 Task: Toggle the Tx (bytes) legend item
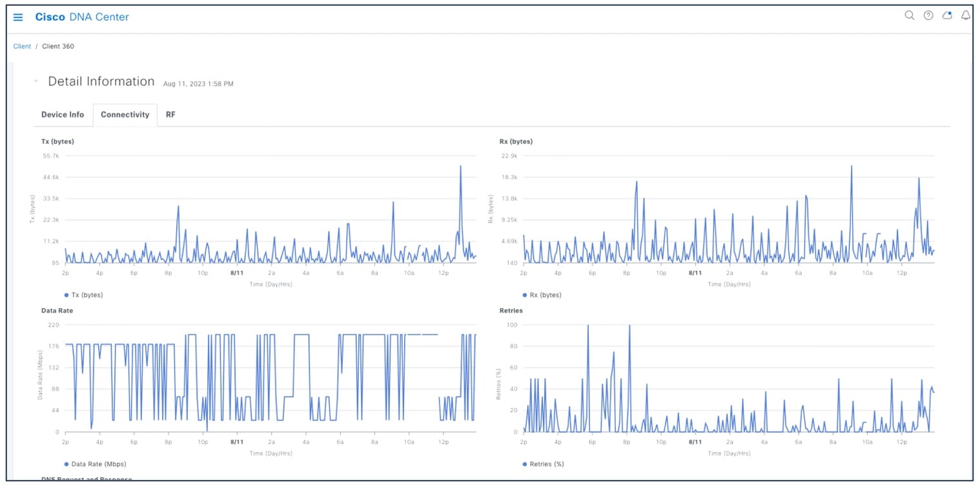click(84, 295)
